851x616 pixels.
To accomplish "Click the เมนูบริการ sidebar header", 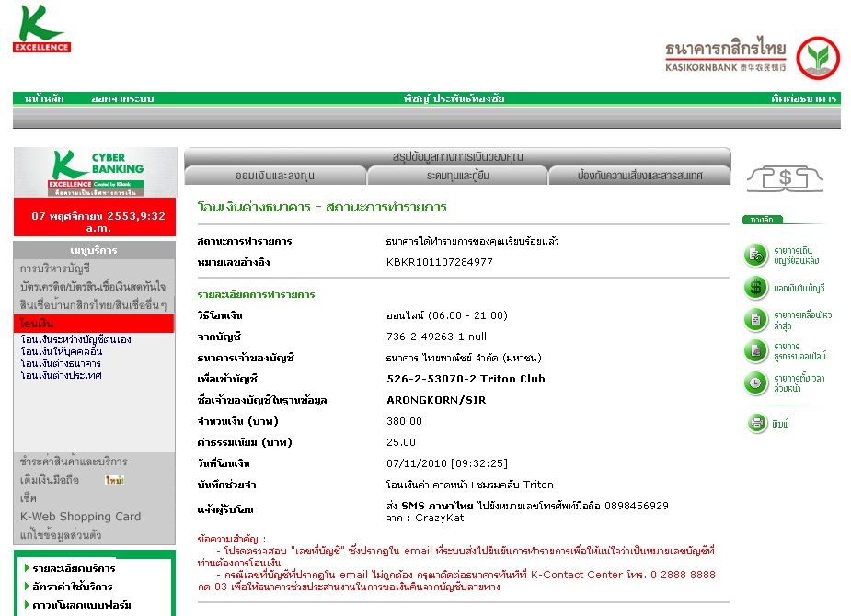I will pyautogui.click(x=94, y=250).
